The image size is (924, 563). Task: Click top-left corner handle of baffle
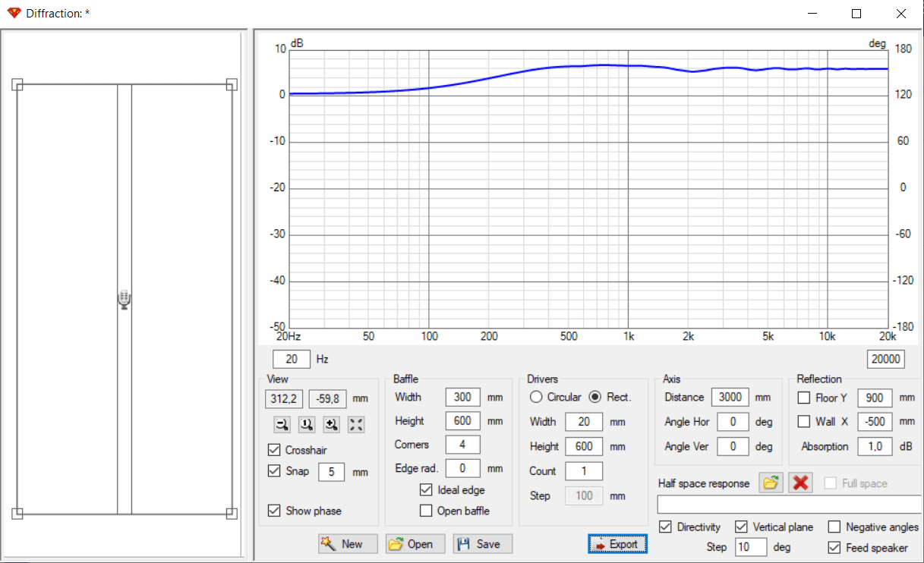point(17,85)
